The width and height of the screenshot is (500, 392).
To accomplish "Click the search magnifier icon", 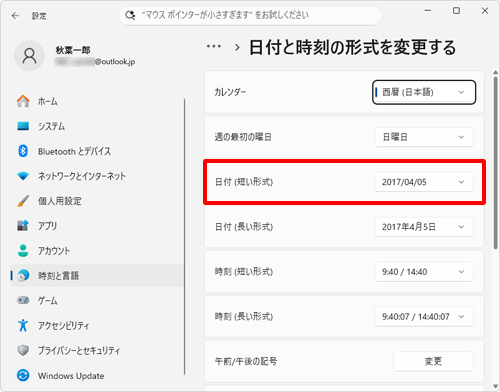I will pos(130,15).
